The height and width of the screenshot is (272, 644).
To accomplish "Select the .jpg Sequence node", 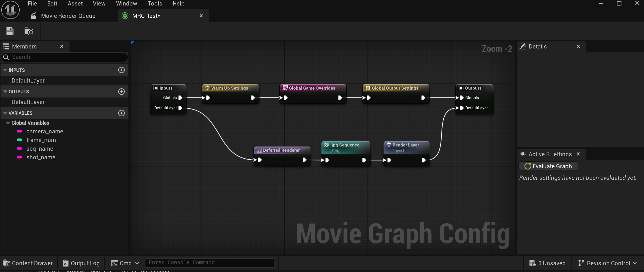I will (x=345, y=145).
